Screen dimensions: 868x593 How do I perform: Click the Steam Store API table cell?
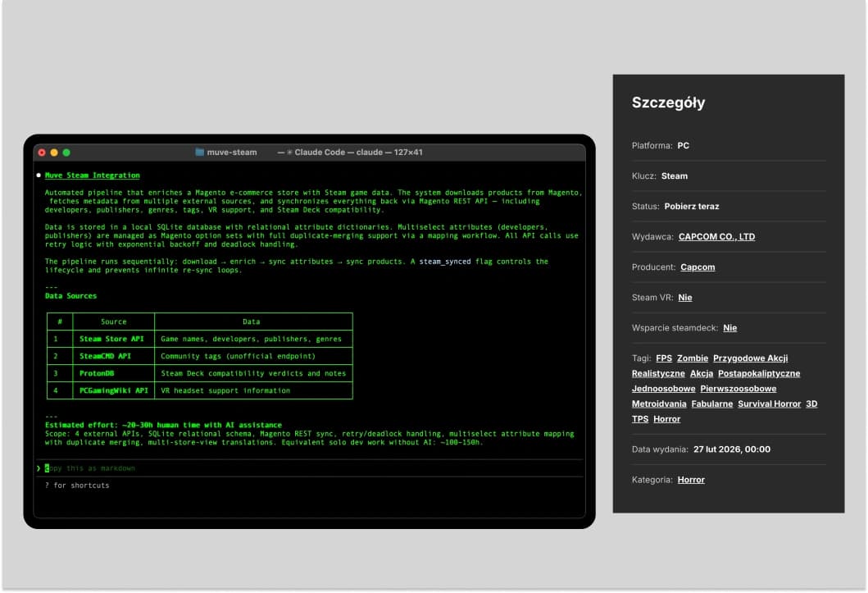111,339
